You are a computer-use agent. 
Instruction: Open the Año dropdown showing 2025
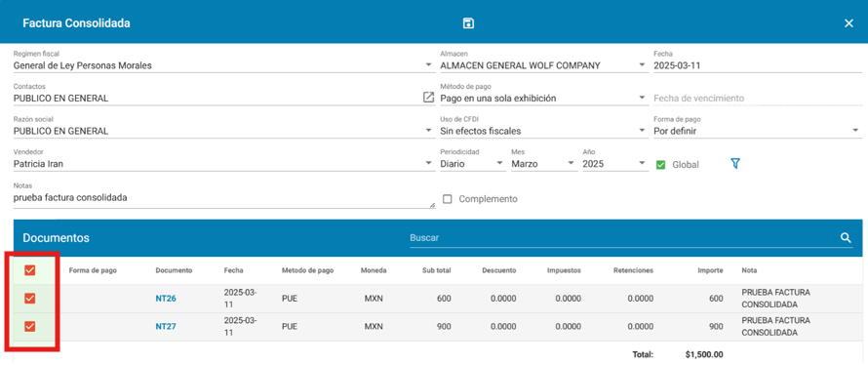point(642,164)
